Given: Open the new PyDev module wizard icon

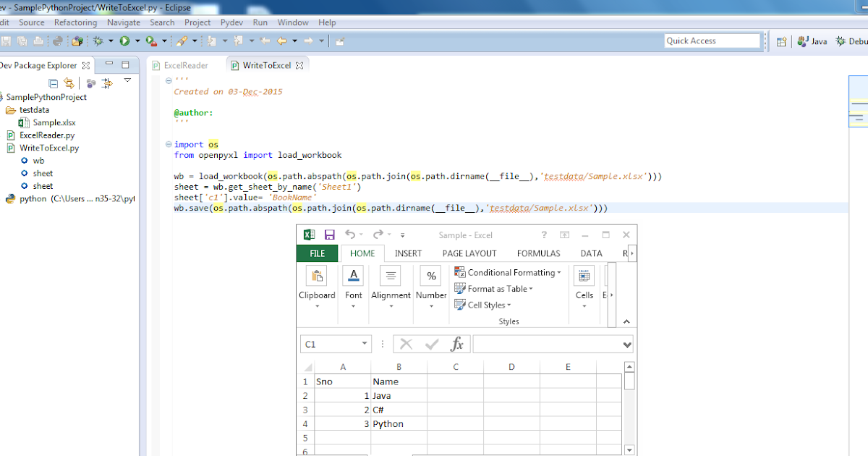Looking at the screenshot, I should 77,41.
